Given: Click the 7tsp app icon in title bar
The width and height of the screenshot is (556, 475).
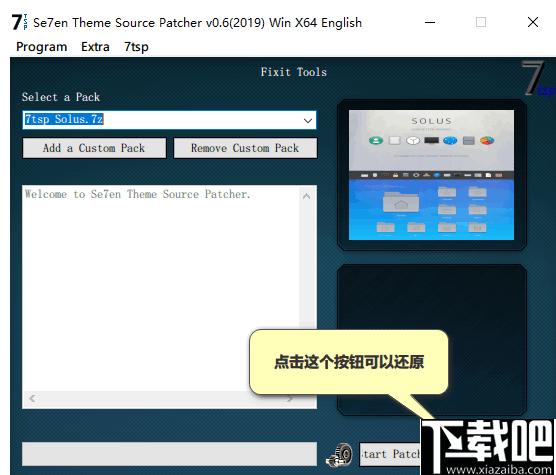Looking at the screenshot, I should click(19, 22).
